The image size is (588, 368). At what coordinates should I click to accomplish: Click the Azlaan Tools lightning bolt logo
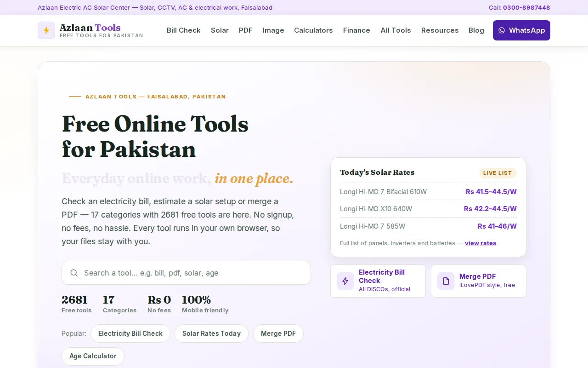[x=46, y=30]
